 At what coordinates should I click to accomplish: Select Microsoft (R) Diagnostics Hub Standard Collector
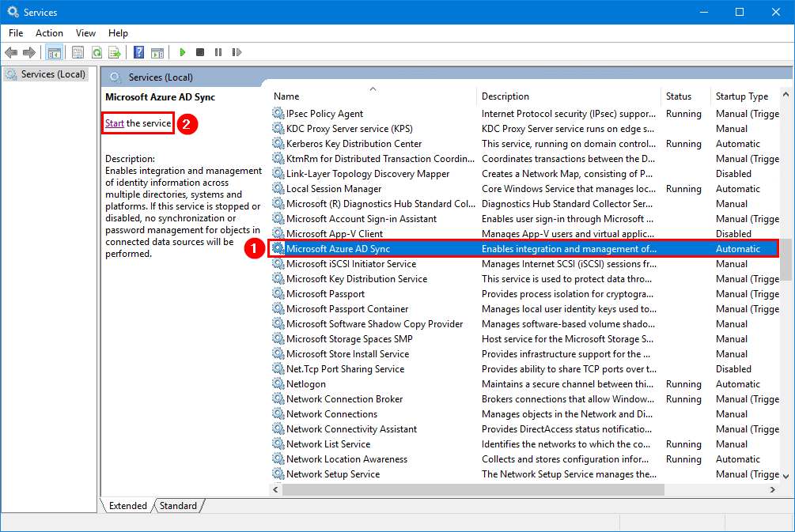[x=525, y=204]
